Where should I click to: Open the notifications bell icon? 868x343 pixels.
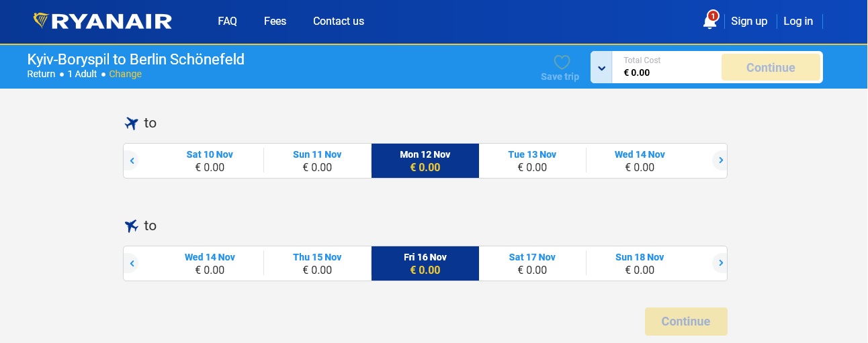(709, 21)
